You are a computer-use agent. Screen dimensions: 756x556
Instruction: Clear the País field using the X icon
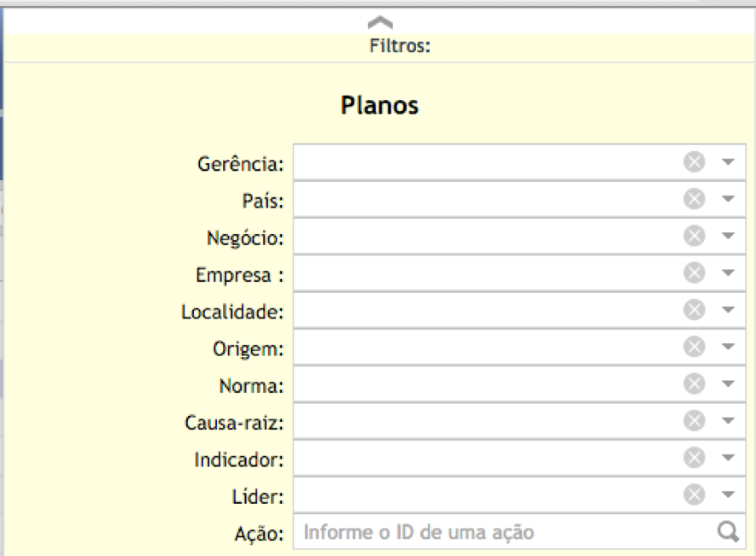coord(694,198)
